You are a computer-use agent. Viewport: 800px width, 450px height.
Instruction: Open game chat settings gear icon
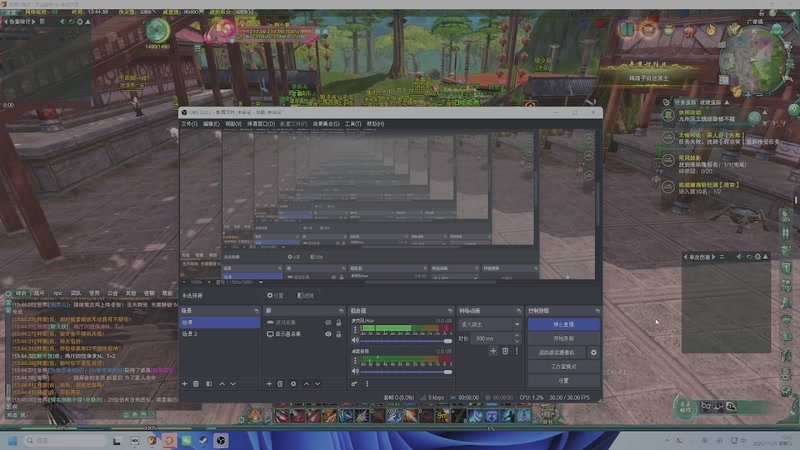[8, 293]
